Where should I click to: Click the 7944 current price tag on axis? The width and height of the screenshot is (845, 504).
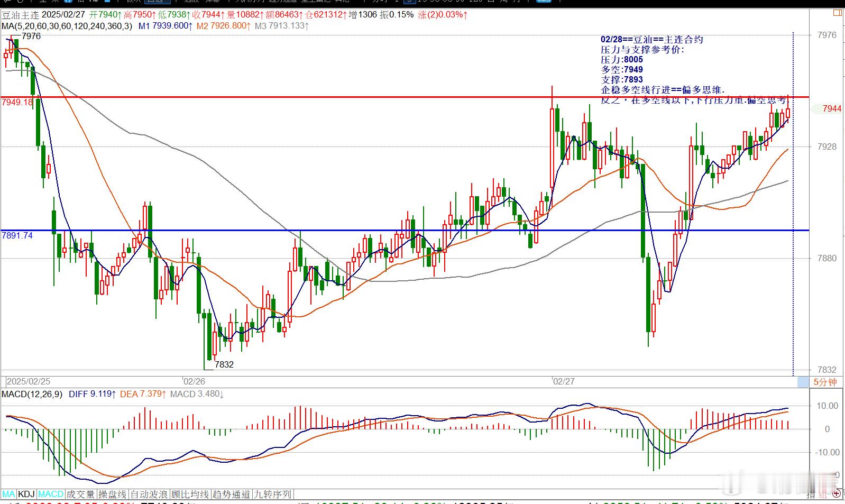click(832, 108)
